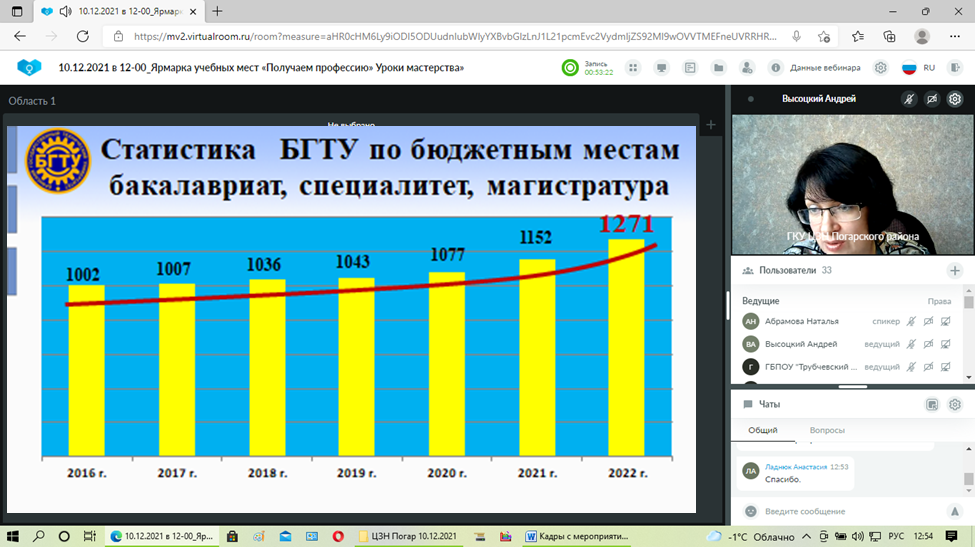Click the panel divider handle between users and chat
The height and width of the screenshot is (547, 975).
(x=853, y=387)
